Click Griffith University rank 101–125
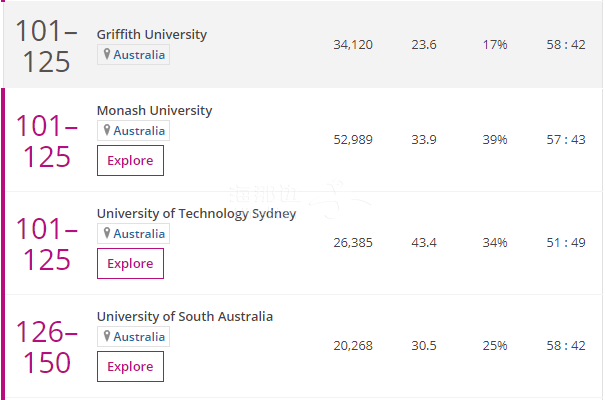This screenshot has width=605, height=400. [46, 46]
